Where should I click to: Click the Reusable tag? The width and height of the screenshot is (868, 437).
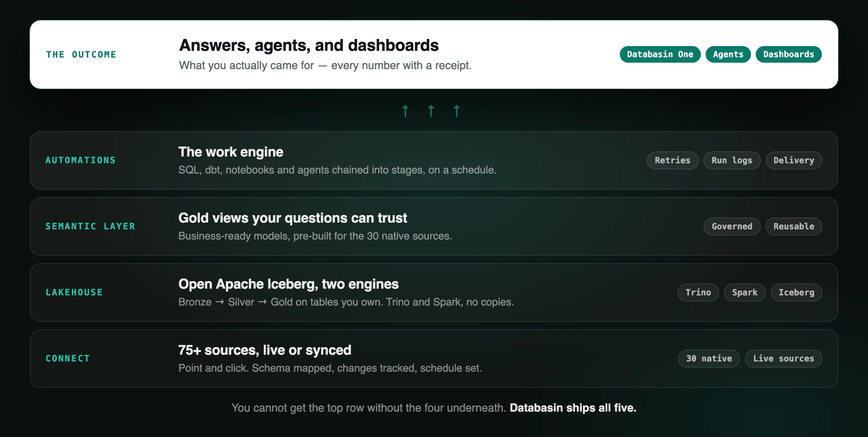point(794,226)
